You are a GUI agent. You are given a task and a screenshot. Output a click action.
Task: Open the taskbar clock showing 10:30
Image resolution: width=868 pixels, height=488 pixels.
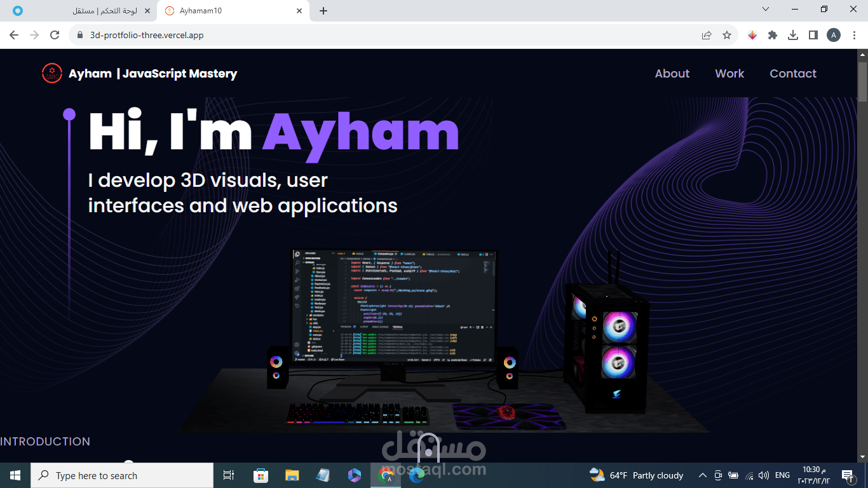tap(814, 475)
